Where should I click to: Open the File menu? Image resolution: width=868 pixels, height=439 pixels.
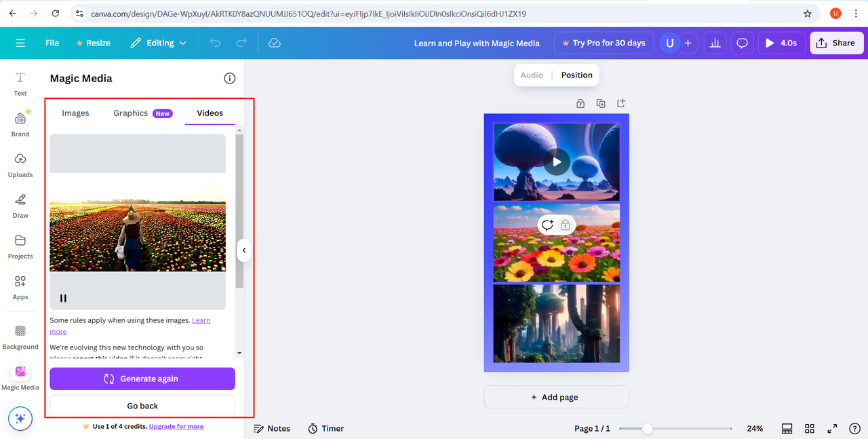tap(52, 43)
